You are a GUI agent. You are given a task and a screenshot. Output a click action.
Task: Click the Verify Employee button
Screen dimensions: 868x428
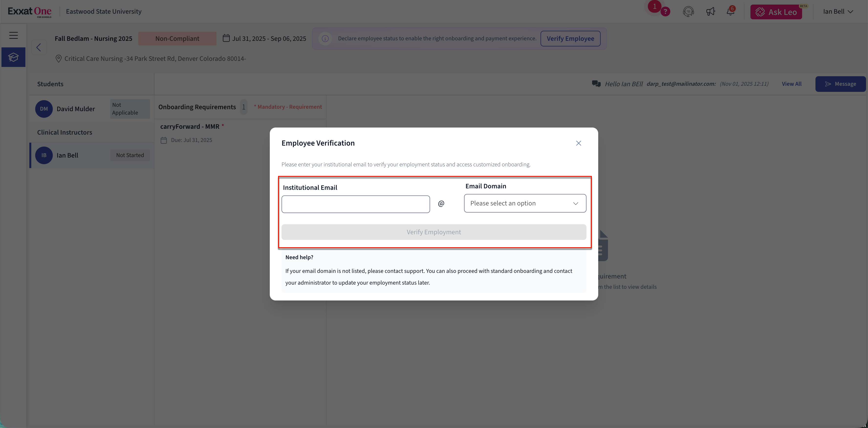tap(570, 39)
